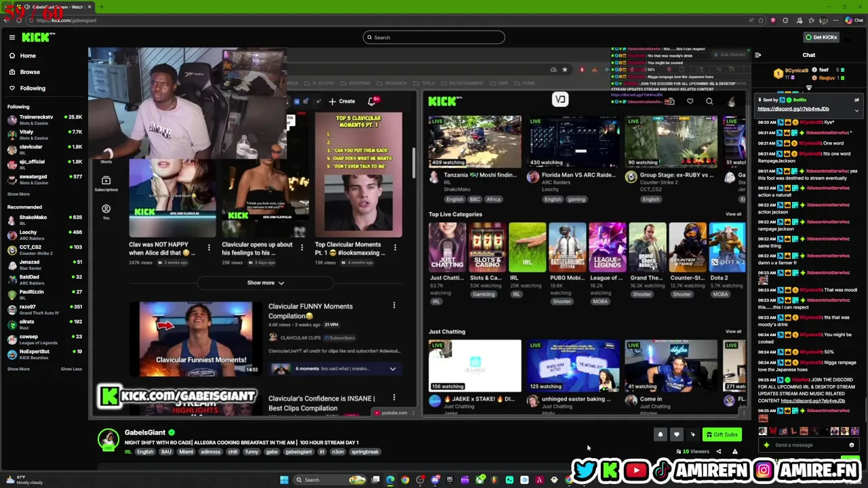Toggle follow heart for GabeIsGiant

676,435
